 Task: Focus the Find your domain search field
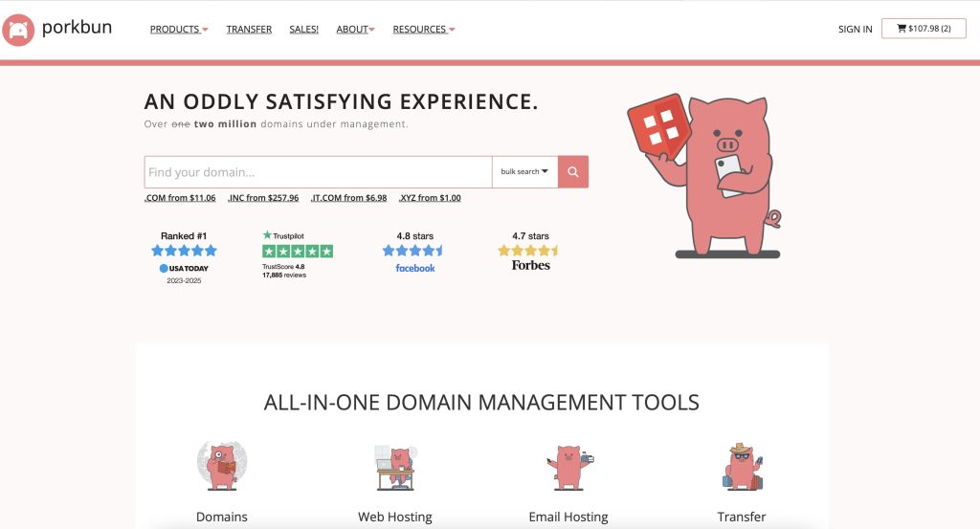point(318,172)
